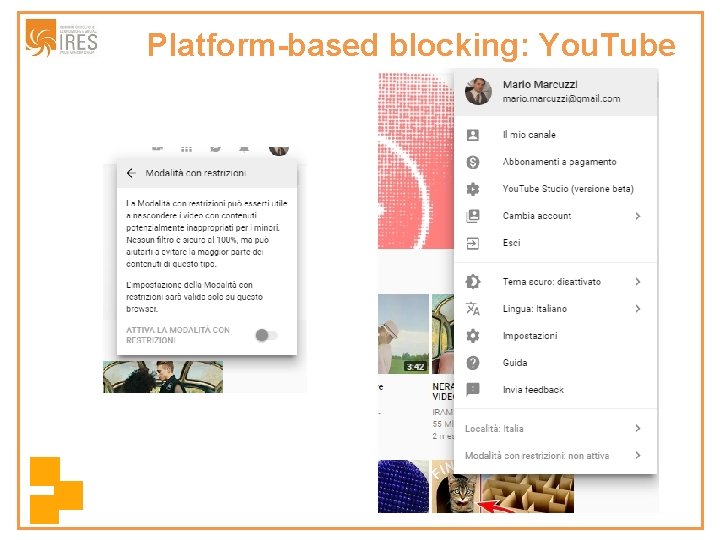This screenshot has width=720, height=540.
Task: Open the video thumbnail showing 3:42
Action: click(403, 334)
